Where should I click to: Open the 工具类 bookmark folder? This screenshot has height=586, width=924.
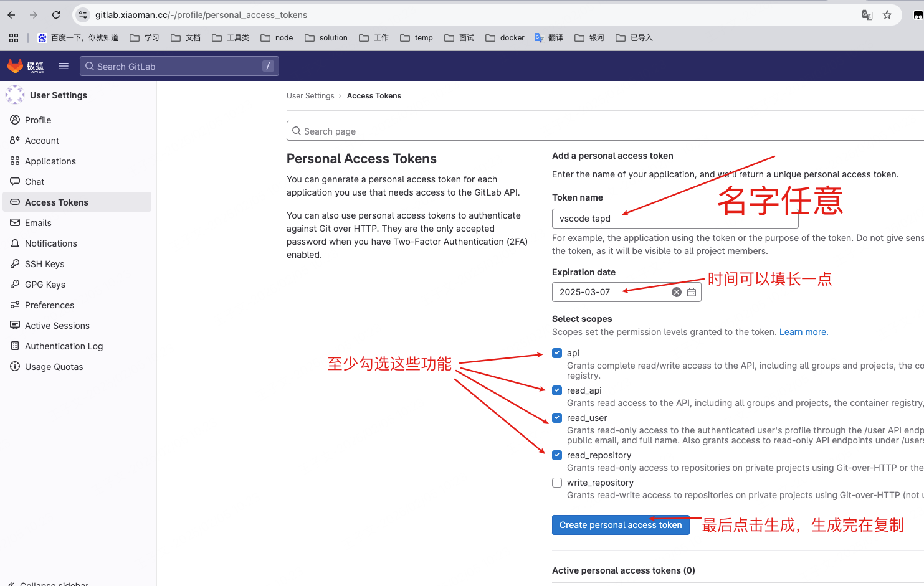[x=231, y=38]
